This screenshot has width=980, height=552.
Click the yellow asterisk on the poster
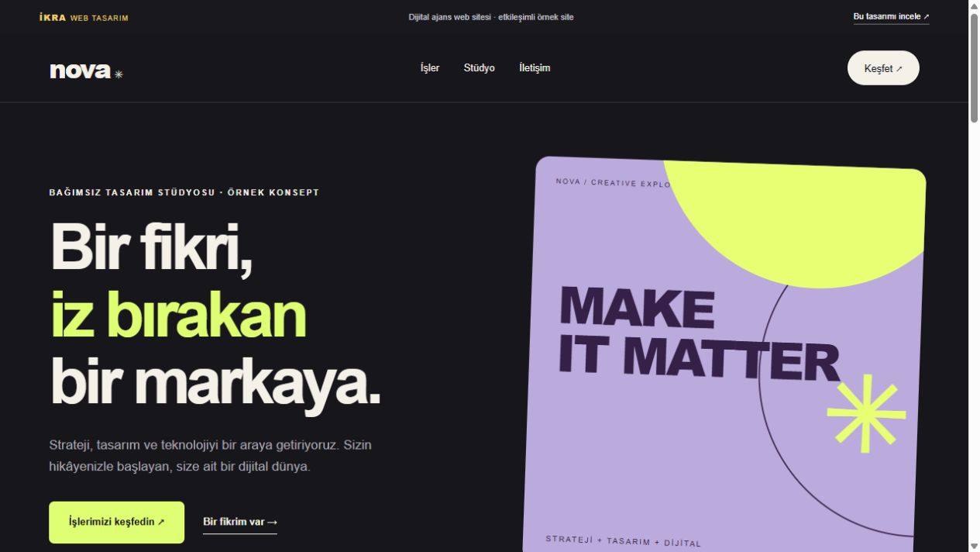pyautogui.click(x=866, y=413)
